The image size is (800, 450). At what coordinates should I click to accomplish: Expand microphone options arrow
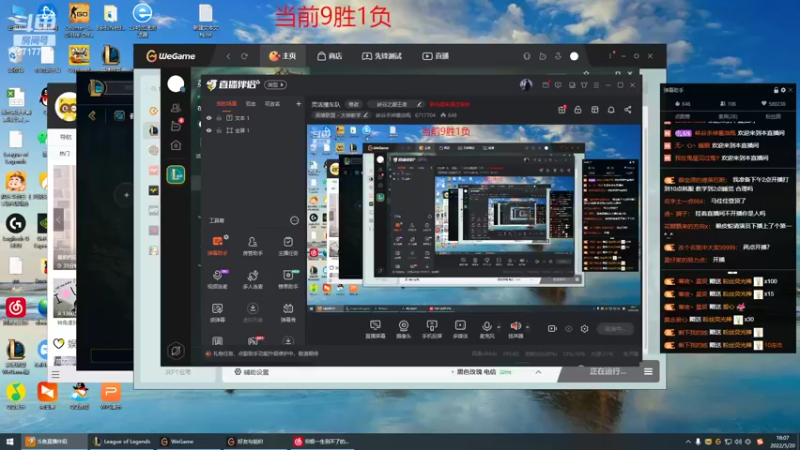[x=499, y=327]
